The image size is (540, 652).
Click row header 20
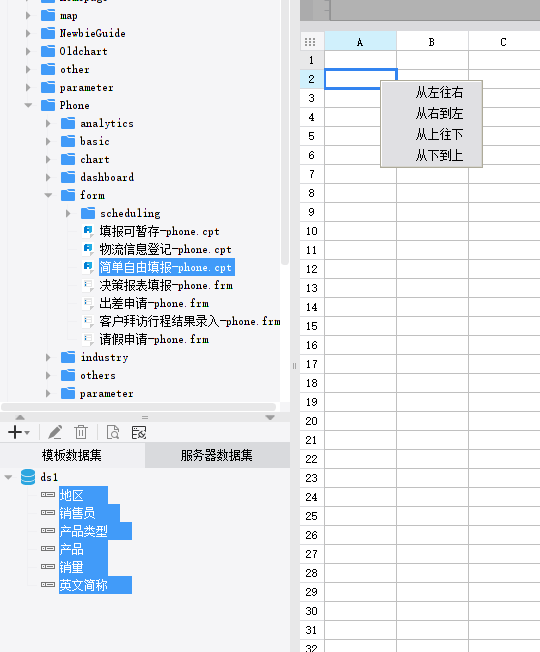[x=312, y=421]
